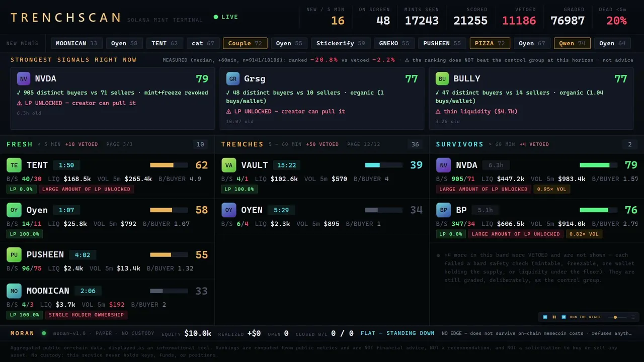Select the PUSHEEN 55 mint chip
Screen dimensions: 644x362
click(442, 43)
